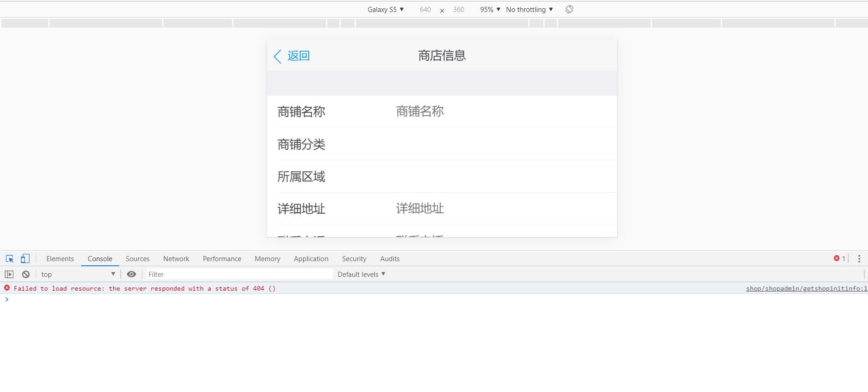The image size is (868, 392).
Task: Open the shop/shopadmin/getshopinitinfo:1 source link
Action: click(807, 289)
